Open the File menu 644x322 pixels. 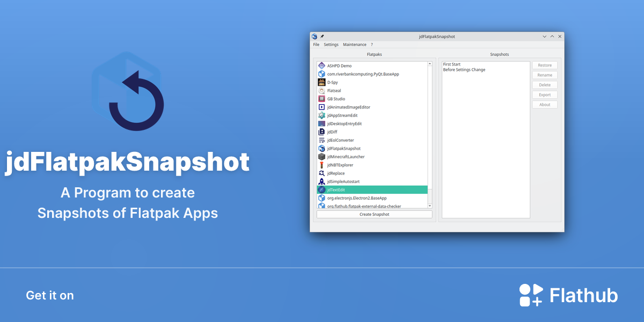point(316,45)
